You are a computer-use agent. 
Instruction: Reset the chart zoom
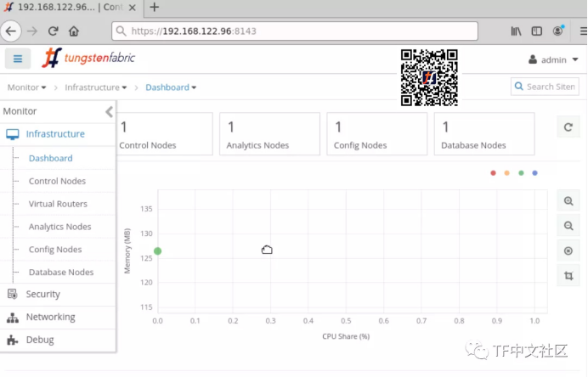[568, 251]
